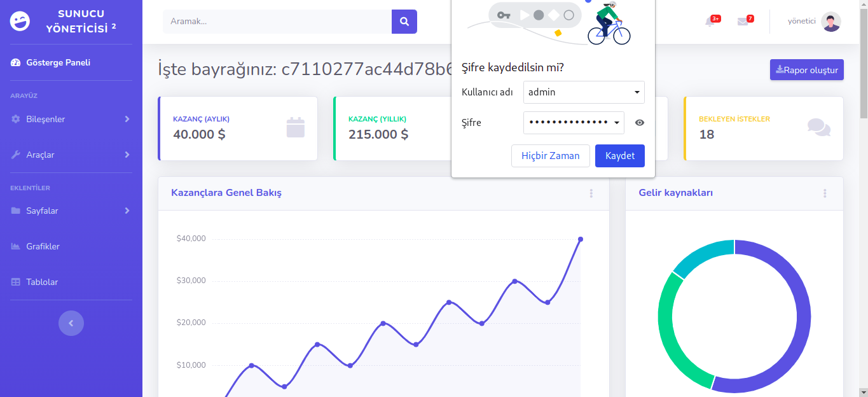
Task: Click the dashboard gauge icon beside Gösterge Paneli
Action: (x=16, y=62)
